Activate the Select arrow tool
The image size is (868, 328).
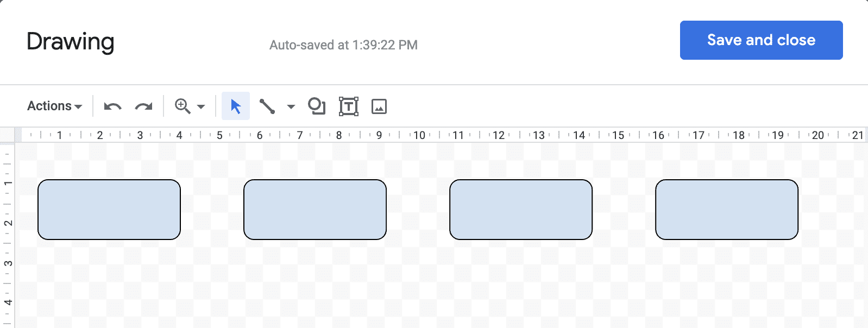[x=236, y=106]
